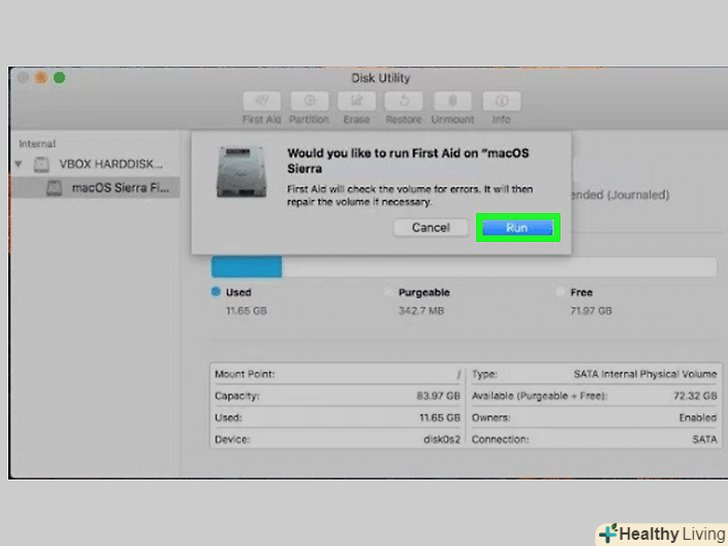Image resolution: width=728 pixels, height=546 pixels.
Task: Click the dialog heading about First Aid
Action: pyautogui.click(x=408, y=161)
